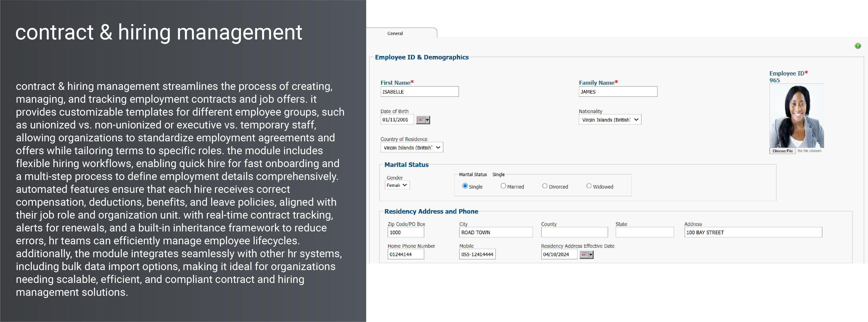Click the Family Name field JAMES
Image resolution: width=868 pixels, height=322 pixels.
click(x=618, y=91)
